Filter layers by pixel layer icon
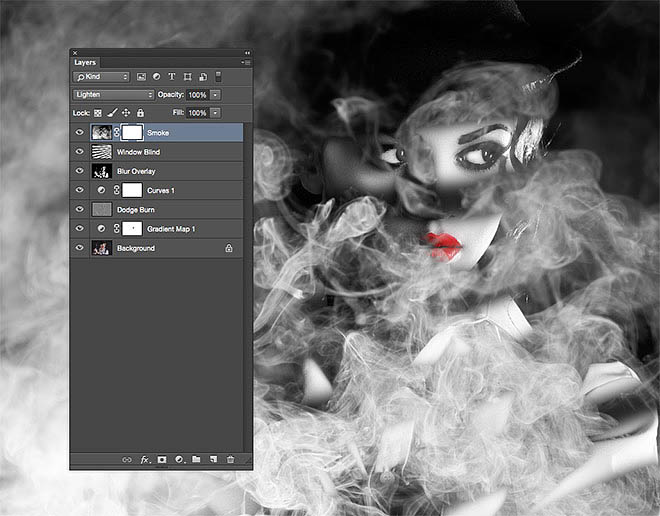This screenshot has height=516, width=660. [141, 77]
